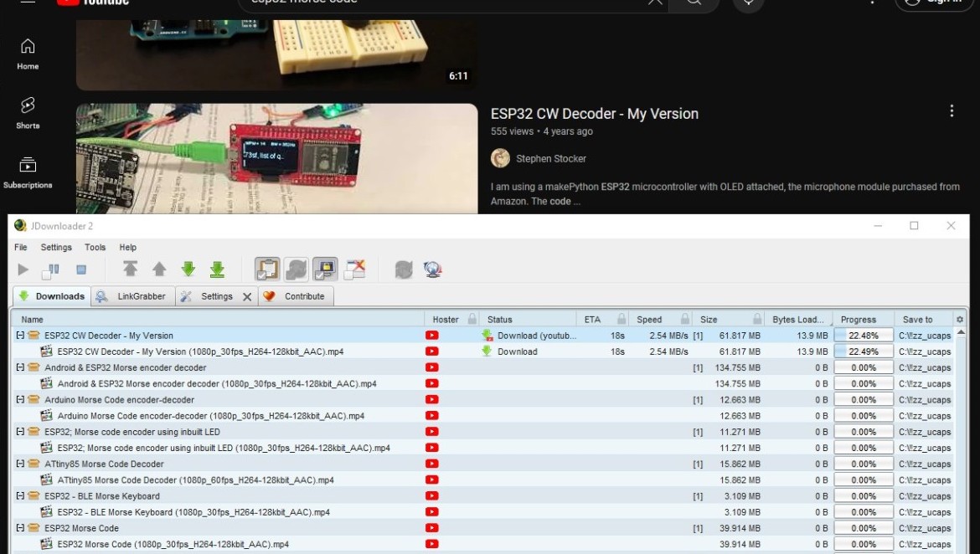Open YouTube Shorts in sidebar
Screen dimensions: 980x554
pyautogui.click(x=28, y=113)
